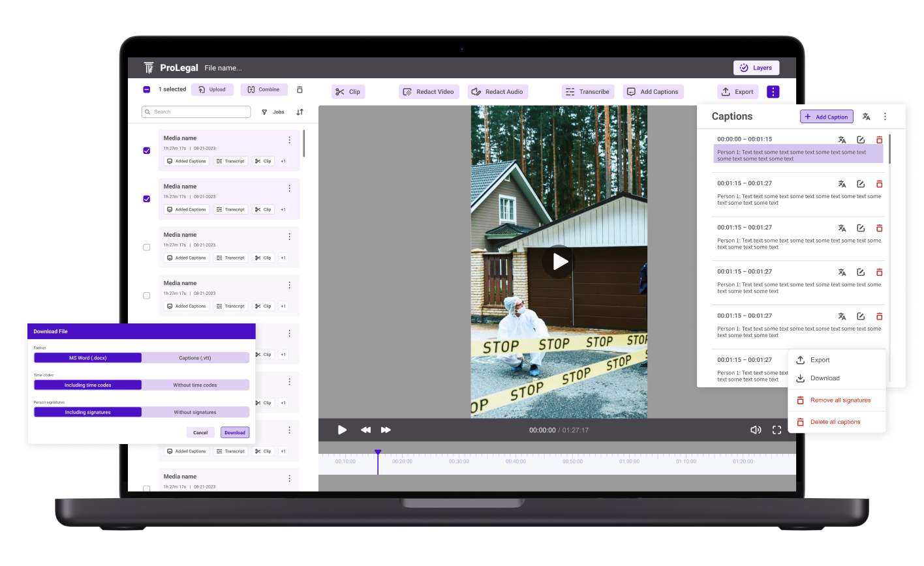Click Clip tag on second media item

pos(263,209)
